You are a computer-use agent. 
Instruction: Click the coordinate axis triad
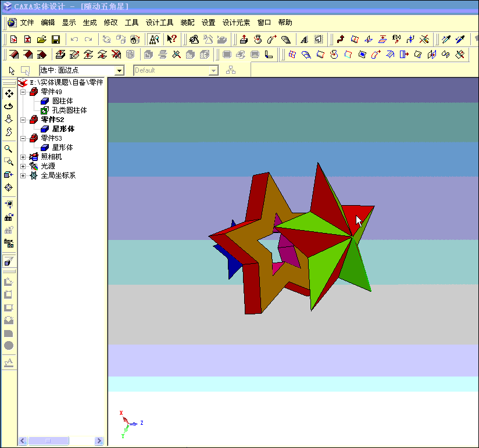point(130,424)
